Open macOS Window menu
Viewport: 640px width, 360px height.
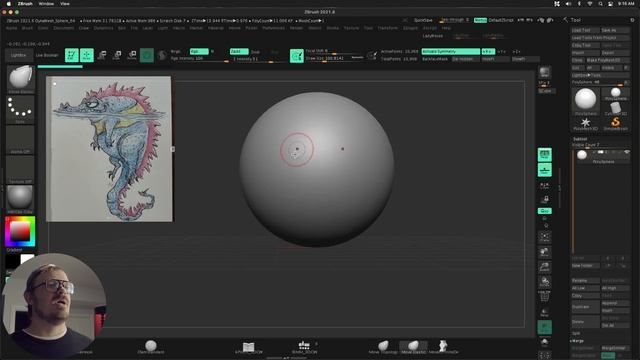click(x=46, y=4)
